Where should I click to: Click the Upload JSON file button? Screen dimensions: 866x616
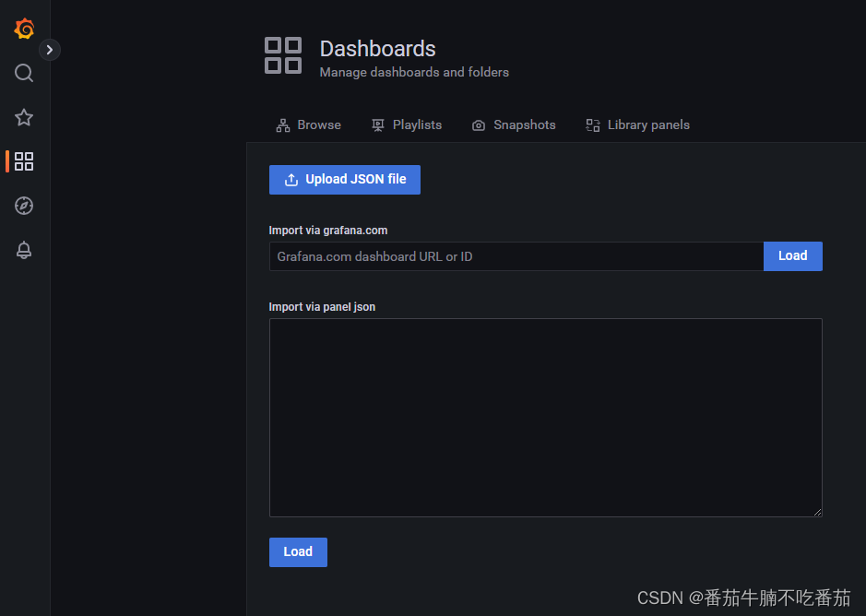(345, 180)
